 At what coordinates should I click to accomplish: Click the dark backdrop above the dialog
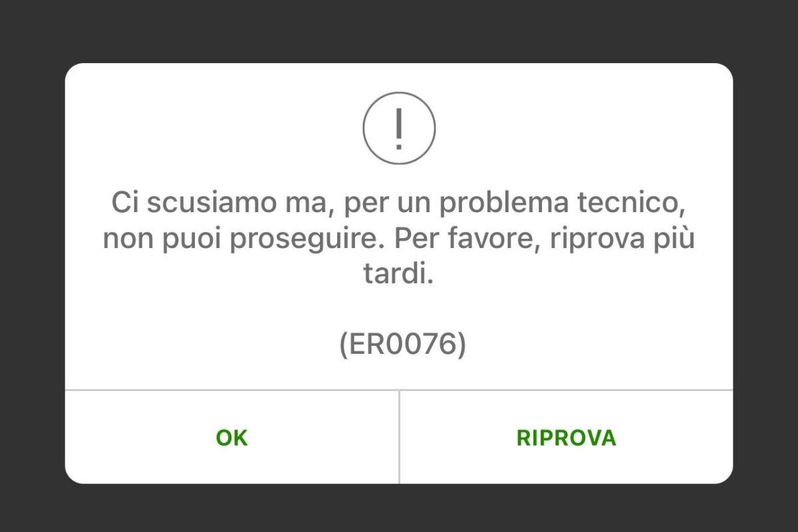399,31
